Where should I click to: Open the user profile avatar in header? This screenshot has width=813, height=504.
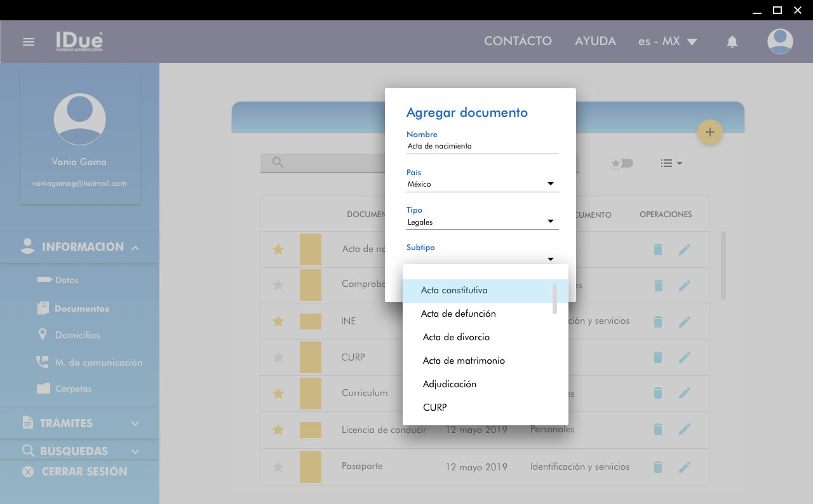pyautogui.click(x=780, y=42)
